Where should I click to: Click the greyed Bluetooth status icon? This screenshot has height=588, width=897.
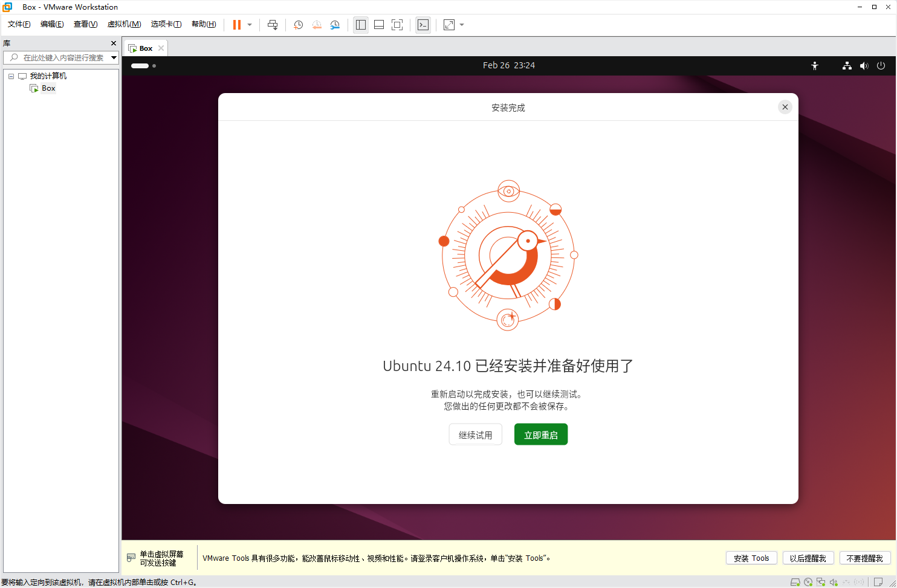point(859,583)
